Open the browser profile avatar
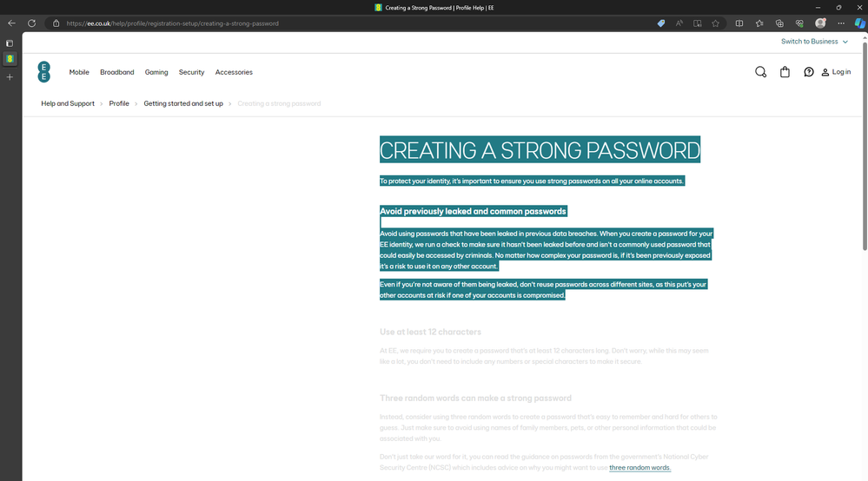 pos(820,23)
